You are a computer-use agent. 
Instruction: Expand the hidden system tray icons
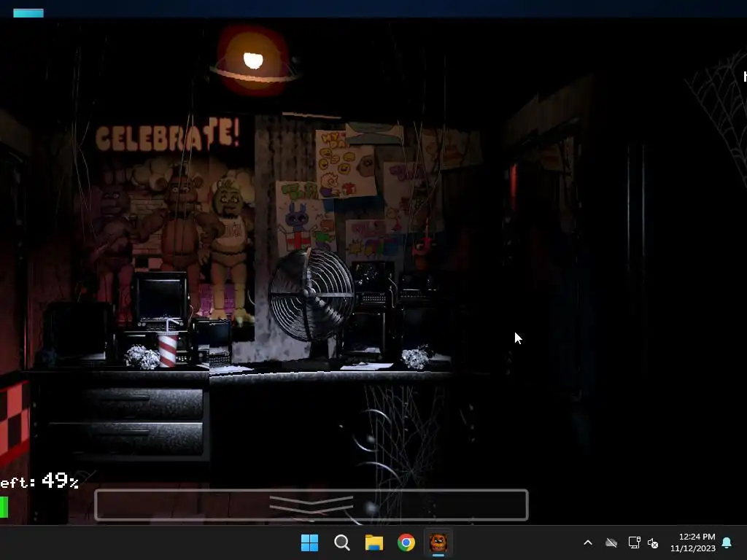pyautogui.click(x=588, y=542)
